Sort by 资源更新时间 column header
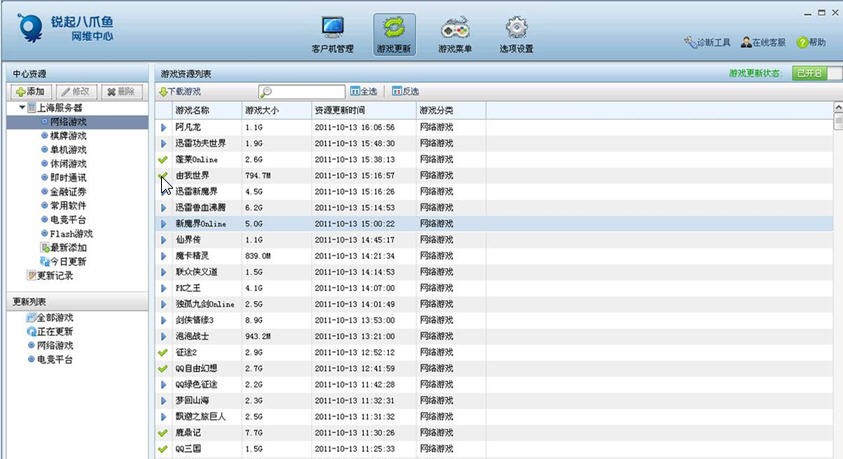843x459 pixels. tap(340, 110)
